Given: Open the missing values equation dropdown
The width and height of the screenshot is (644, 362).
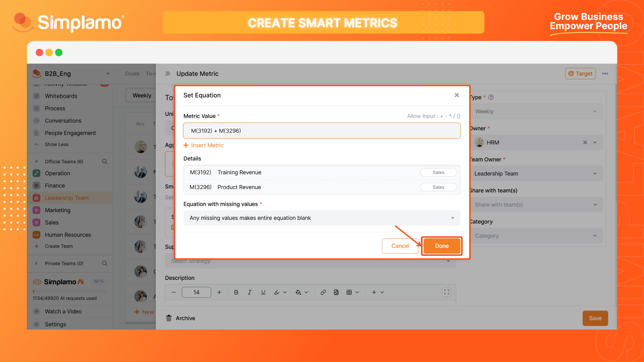Looking at the screenshot, I should tap(322, 218).
